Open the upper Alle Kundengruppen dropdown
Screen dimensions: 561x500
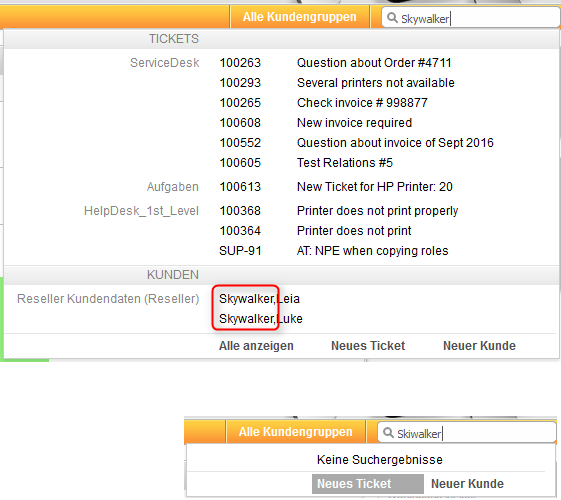tap(299, 17)
